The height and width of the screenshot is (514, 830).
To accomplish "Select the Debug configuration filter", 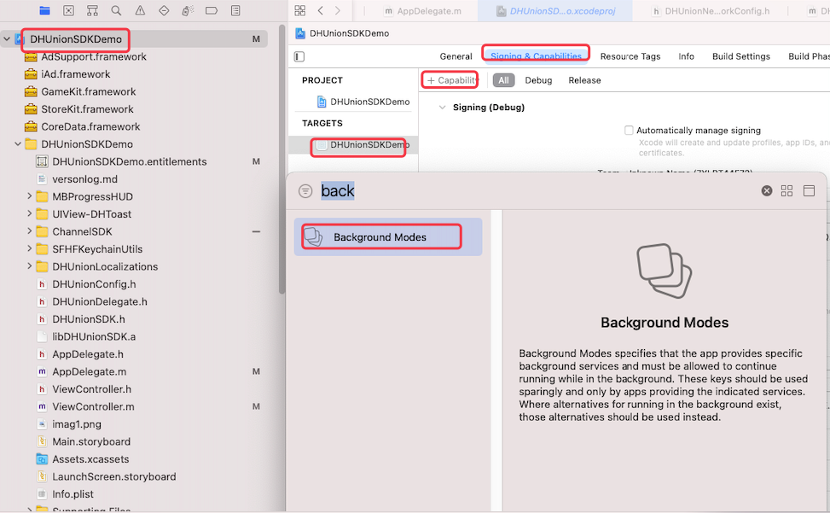I will coord(538,80).
